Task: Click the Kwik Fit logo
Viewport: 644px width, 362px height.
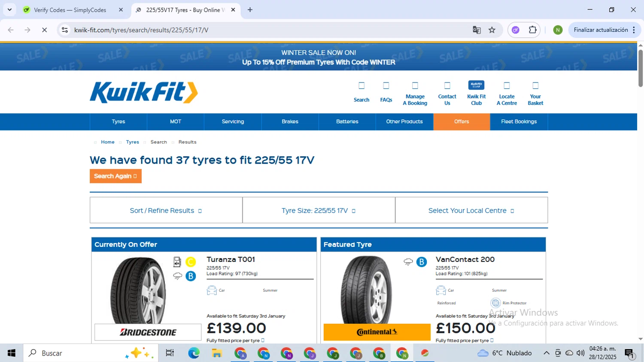Action: point(144,92)
